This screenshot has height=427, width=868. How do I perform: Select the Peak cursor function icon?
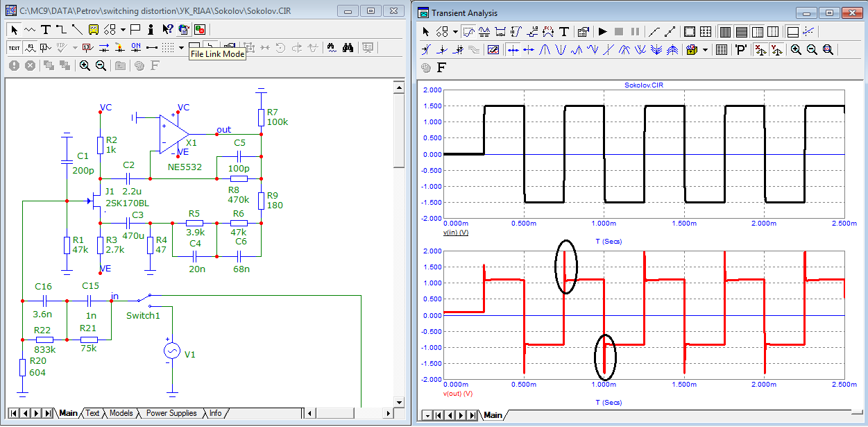point(545,50)
